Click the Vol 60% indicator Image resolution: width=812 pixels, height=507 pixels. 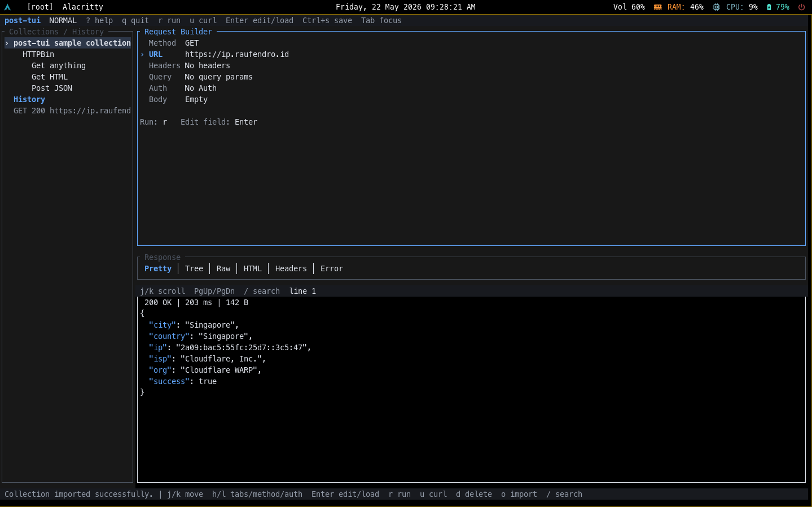click(x=629, y=7)
